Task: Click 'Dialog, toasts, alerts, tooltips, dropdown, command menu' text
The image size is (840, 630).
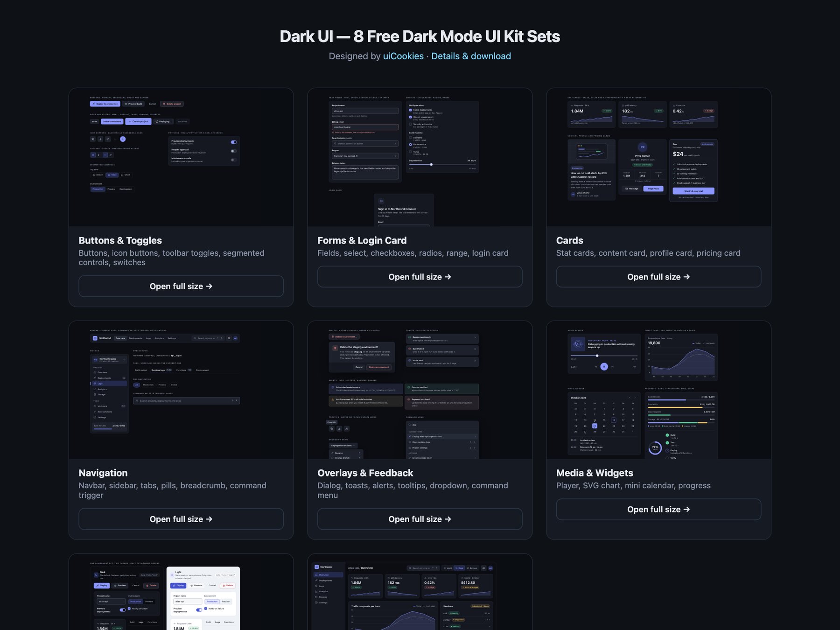Action: coord(413,490)
